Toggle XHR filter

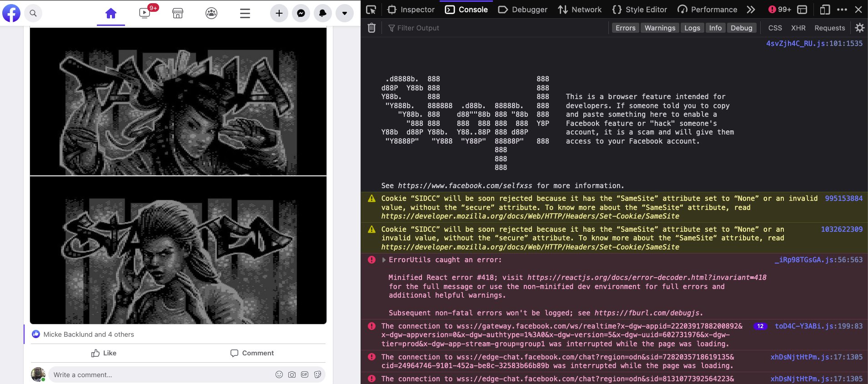[798, 28]
